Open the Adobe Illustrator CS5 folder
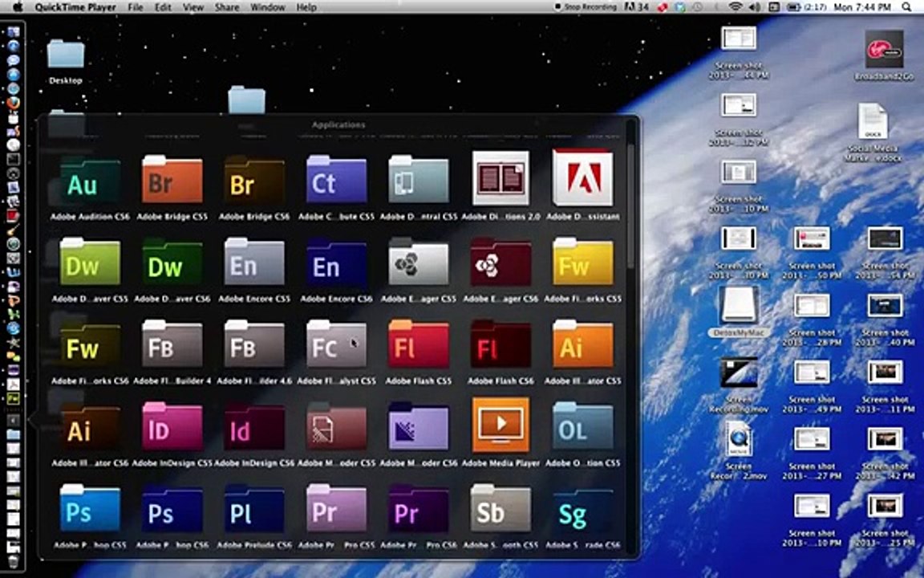The image size is (924, 578). tap(582, 344)
